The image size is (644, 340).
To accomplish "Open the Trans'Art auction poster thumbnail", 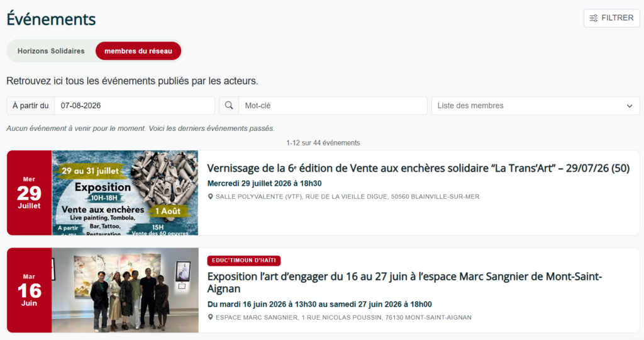I will click(x=125, y=193).
